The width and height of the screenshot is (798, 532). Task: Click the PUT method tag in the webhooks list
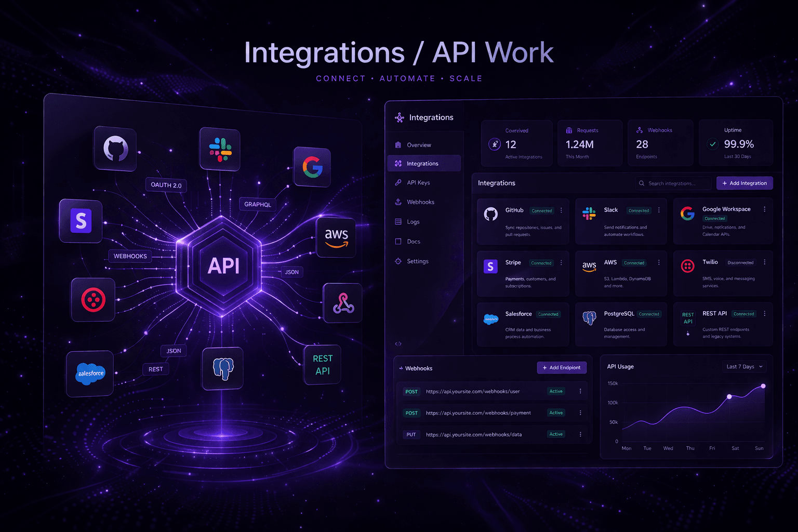411,434
